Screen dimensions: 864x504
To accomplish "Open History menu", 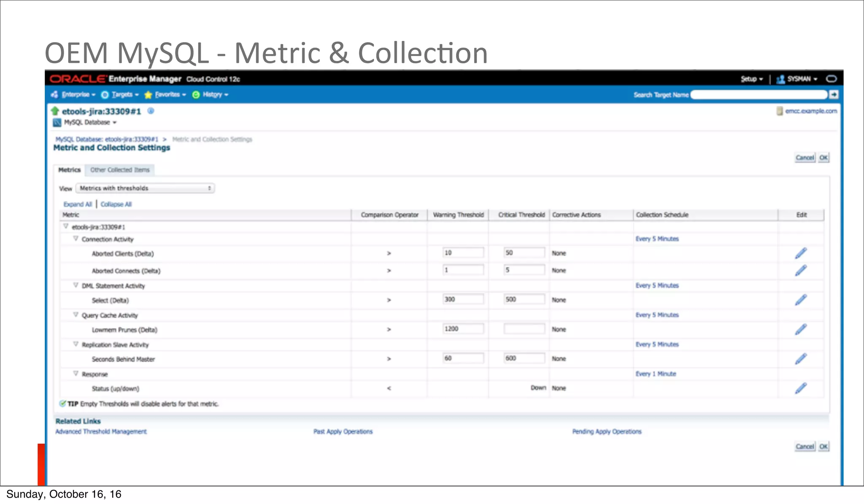I will coord(210,94).
